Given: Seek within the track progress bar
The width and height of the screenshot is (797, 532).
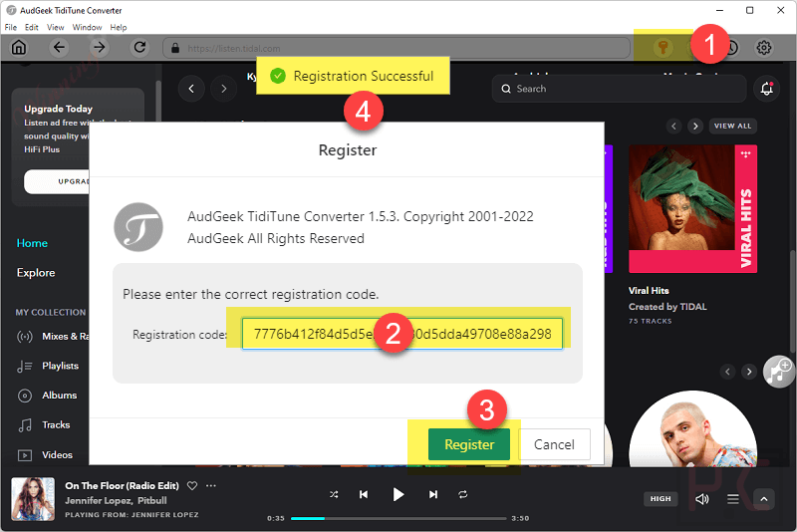Looking at the screenshot, I should (x=398, y=518).
